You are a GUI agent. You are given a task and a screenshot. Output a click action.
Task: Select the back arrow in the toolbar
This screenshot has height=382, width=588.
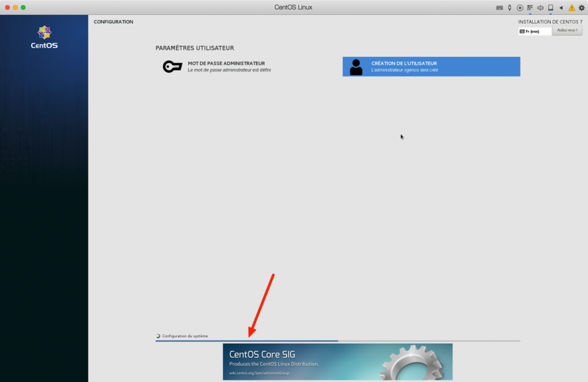point(560,7)
